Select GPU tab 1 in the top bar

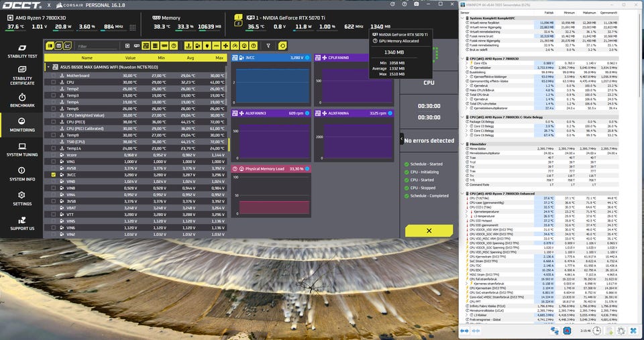coord(238,17)
